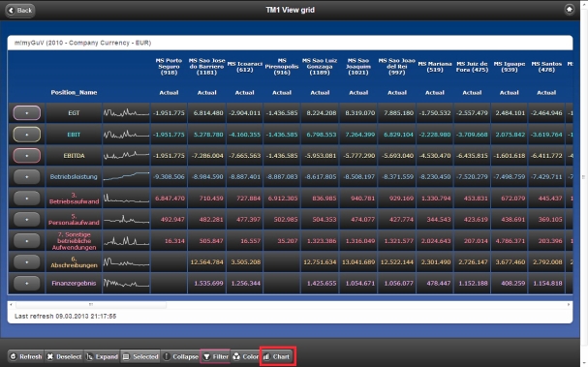Deselect all rows with Deselect button

(x=64, y=356)
